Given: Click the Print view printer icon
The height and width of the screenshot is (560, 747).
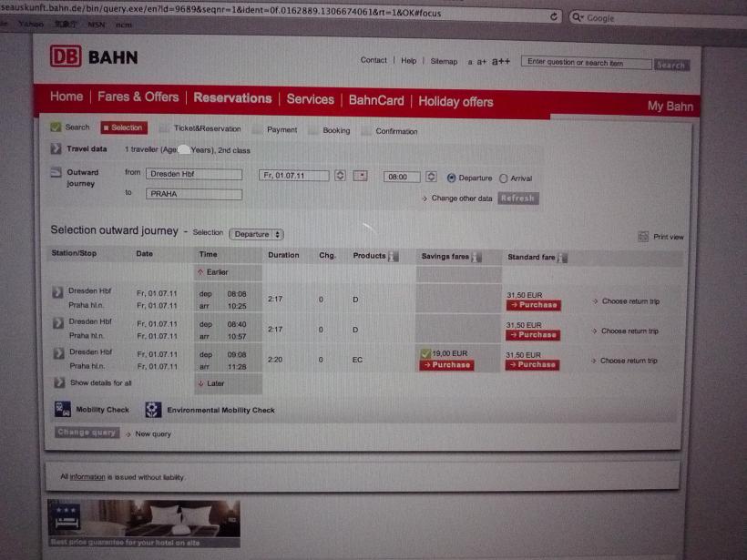Looking at the screenshot, I should coord(642,236).
